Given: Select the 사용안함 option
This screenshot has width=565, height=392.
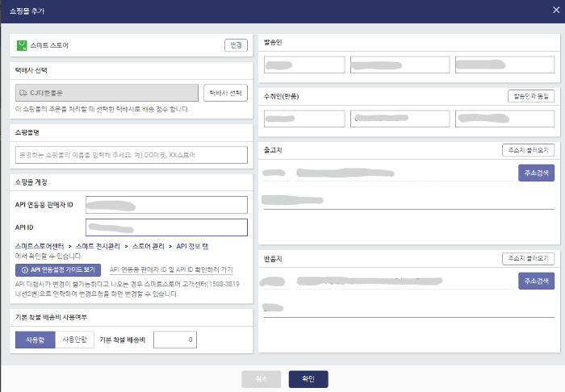Looking at the screenshot, I should coord(74,340).
